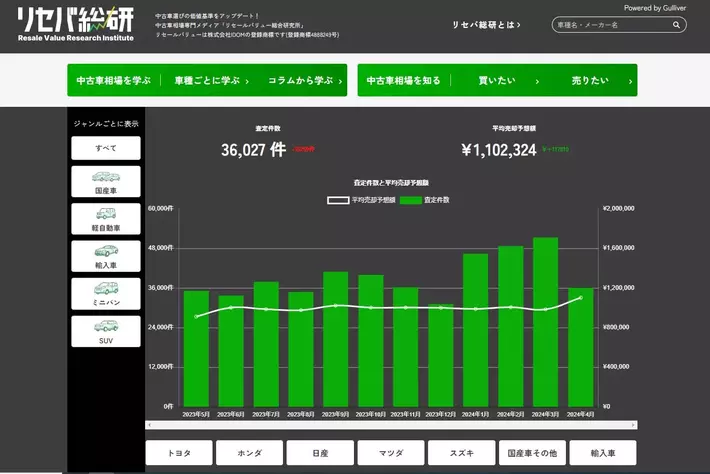Viewport: 710px width, 474px height.
Task: Click the chart horizontal scrollbar track
Action: coord(391,425)
